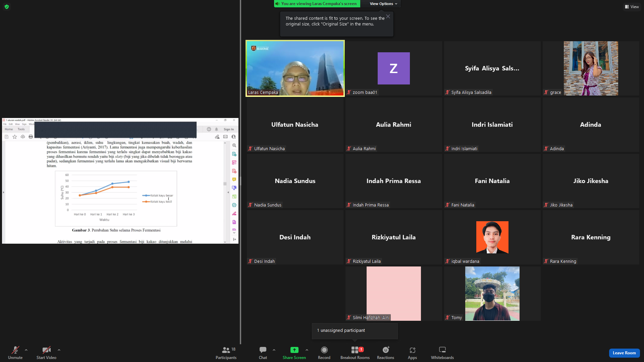Click the magnifier search tool in Acrobat sidebar
Viewport: 644px width, 362px height.
[x=234, y=145]
